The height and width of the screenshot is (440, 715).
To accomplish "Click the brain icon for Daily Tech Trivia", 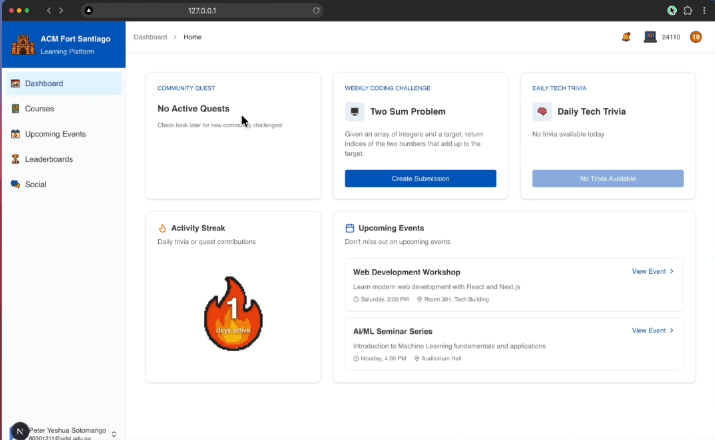I will (542, 112).
